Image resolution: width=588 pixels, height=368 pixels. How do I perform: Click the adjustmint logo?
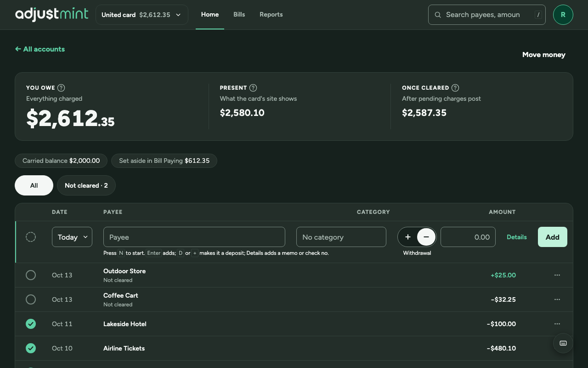click(x=51, y=15)
